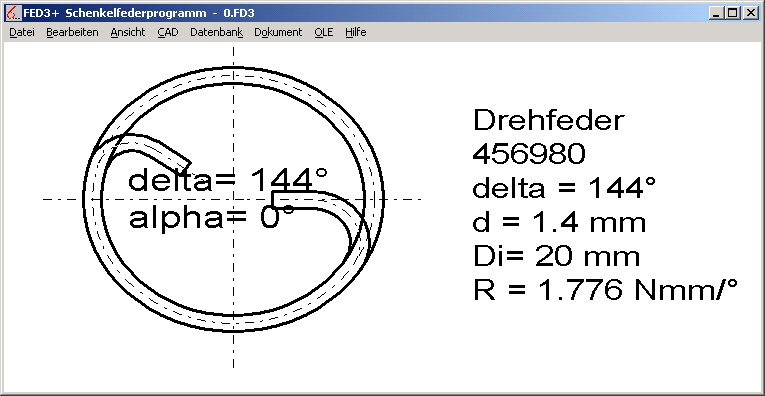Open the Dokument menu
The image size is (765, 396).
point(278,33)
